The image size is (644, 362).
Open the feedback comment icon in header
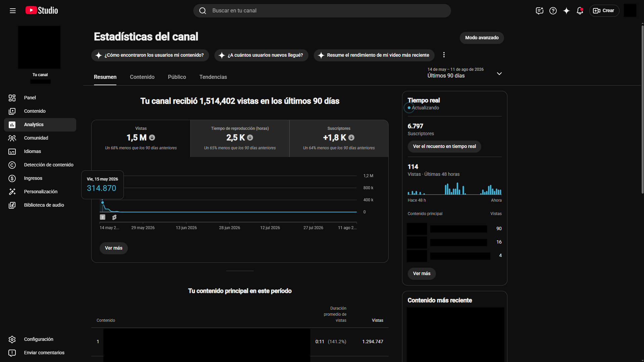point(539,11)
